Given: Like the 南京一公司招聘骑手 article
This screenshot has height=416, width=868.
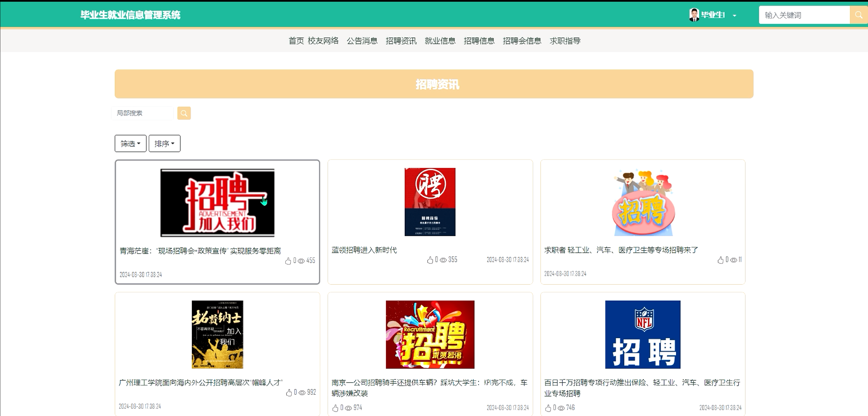Looking at the screenshot, I should [335, 408].
